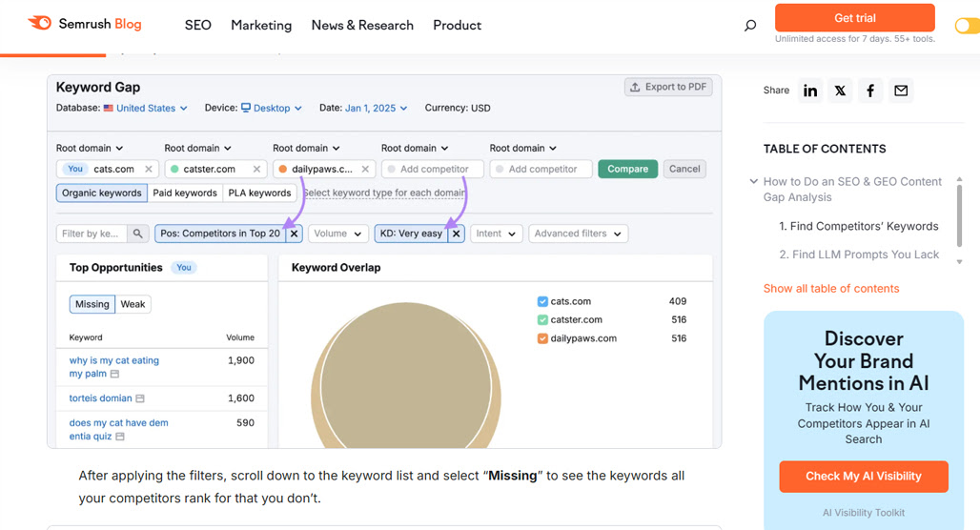980x530 pixels.
Task: Open the site search magnifier icon
Action: pos(750,25)
